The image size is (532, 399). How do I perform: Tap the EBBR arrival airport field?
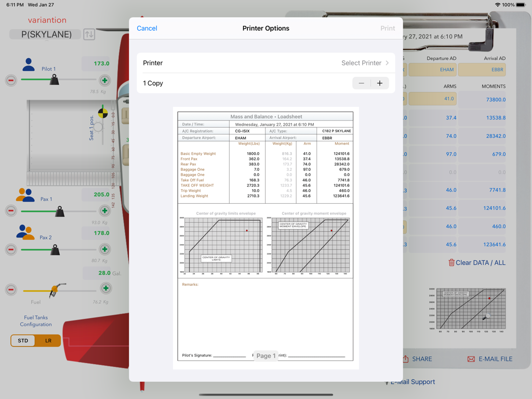481,70
